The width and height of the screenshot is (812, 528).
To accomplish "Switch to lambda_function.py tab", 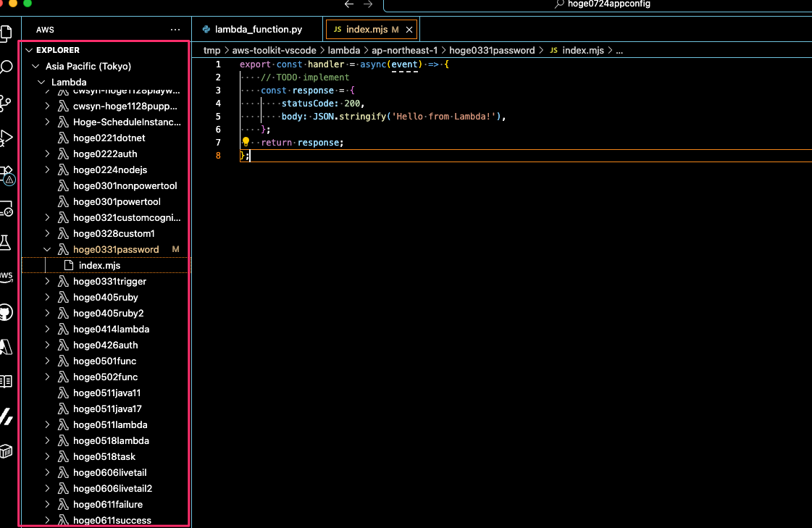I will tap(258, 30).
